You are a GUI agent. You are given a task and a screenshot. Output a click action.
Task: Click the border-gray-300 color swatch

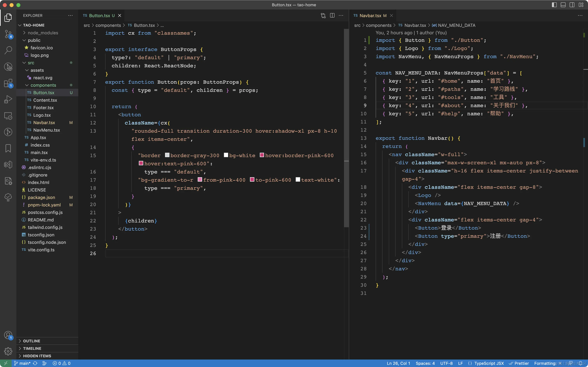167,155
